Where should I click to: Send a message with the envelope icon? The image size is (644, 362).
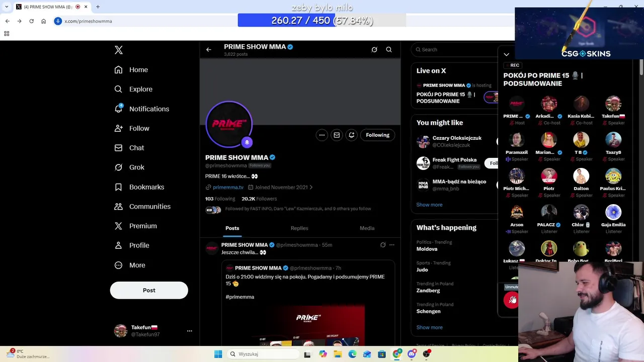(x=337, y=135)
